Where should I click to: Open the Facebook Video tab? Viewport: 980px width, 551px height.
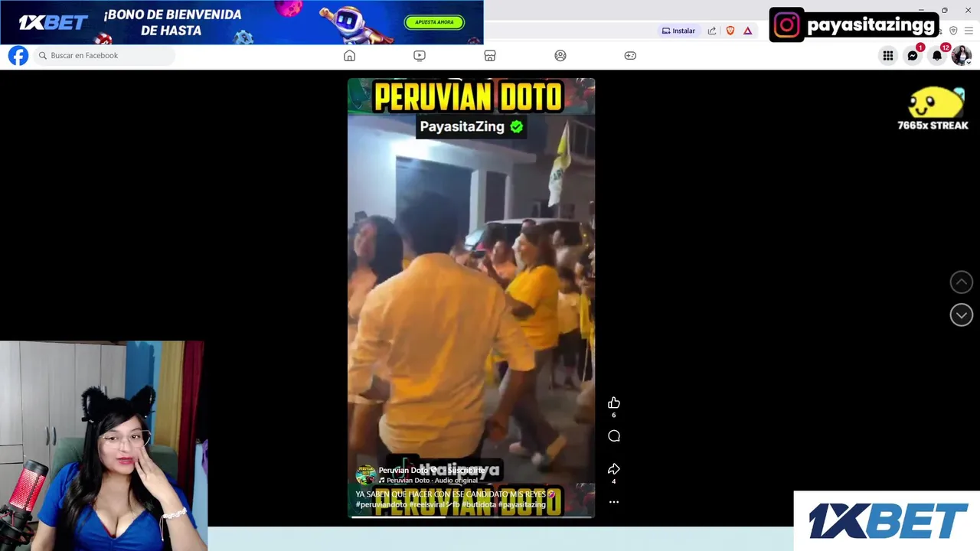[x=420, y=56]
